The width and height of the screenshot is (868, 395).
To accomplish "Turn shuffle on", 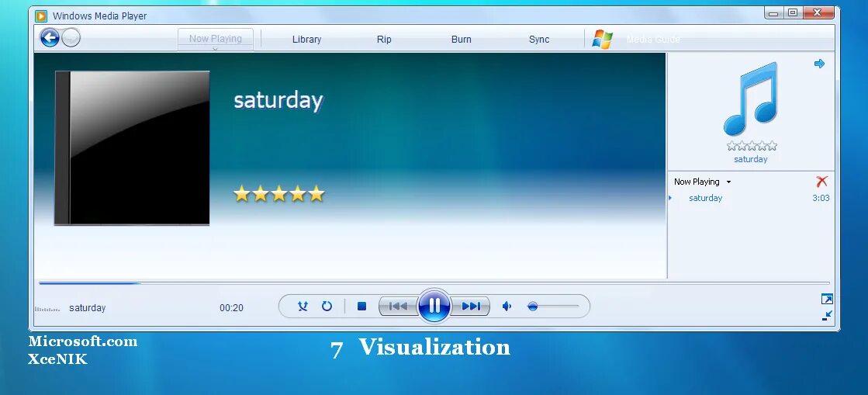I will pos(303,306).
